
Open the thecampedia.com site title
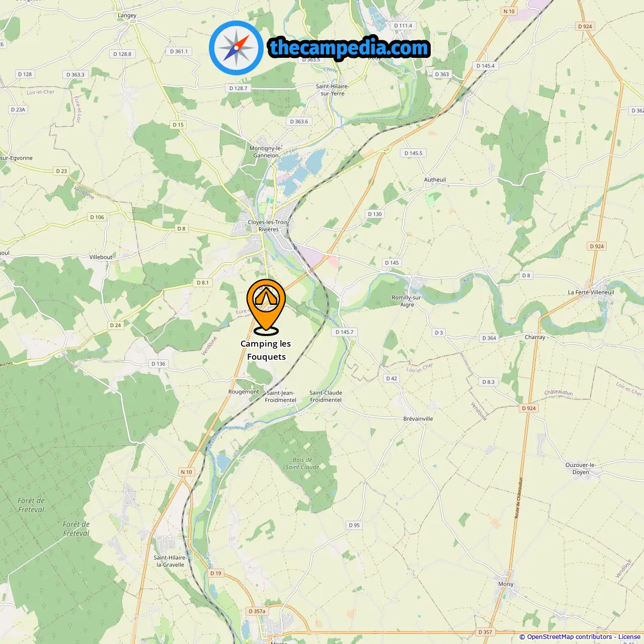pyautogui.click(x=349, y=48)
